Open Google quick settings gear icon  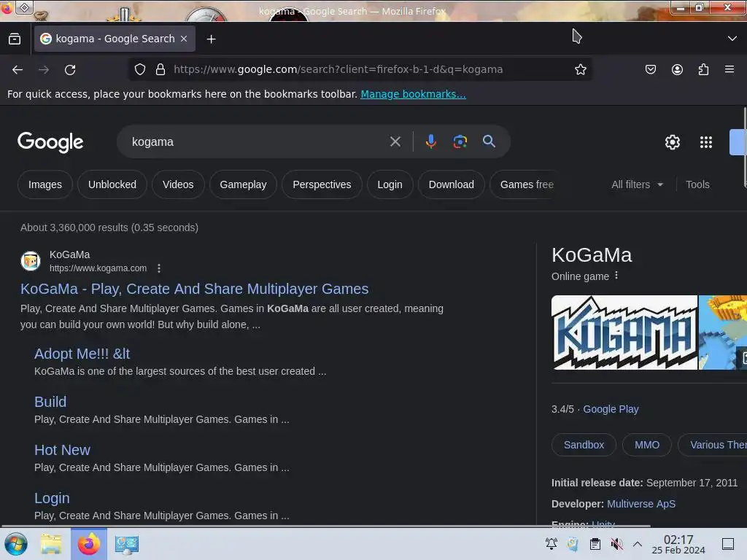click(672, 142)
